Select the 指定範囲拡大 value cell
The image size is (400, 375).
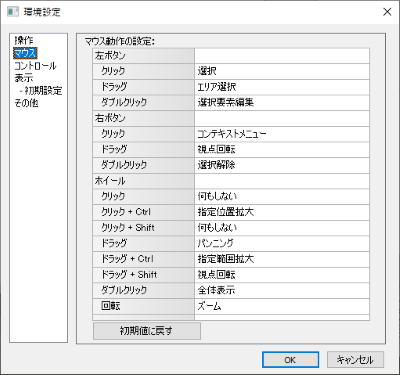[x=282, y=259]
